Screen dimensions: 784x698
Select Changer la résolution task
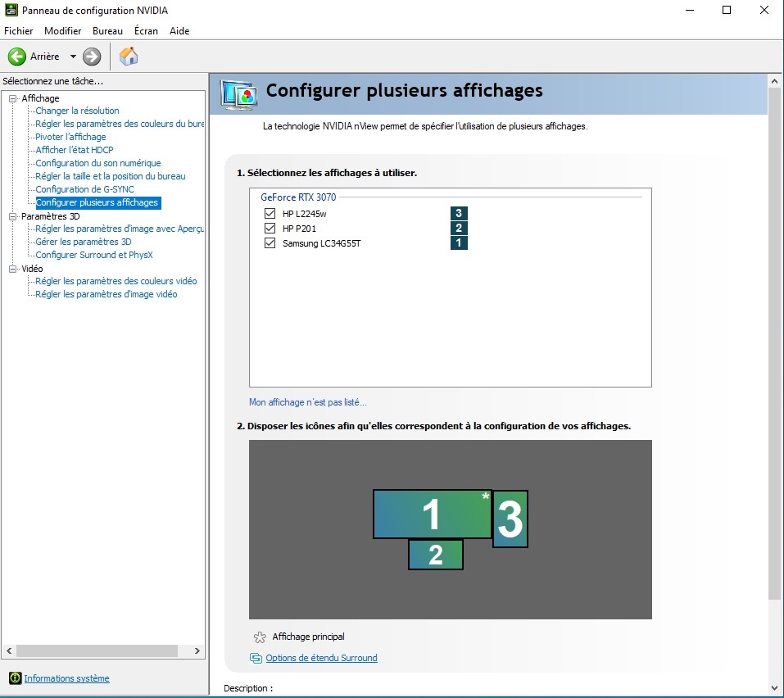(77, 111)
